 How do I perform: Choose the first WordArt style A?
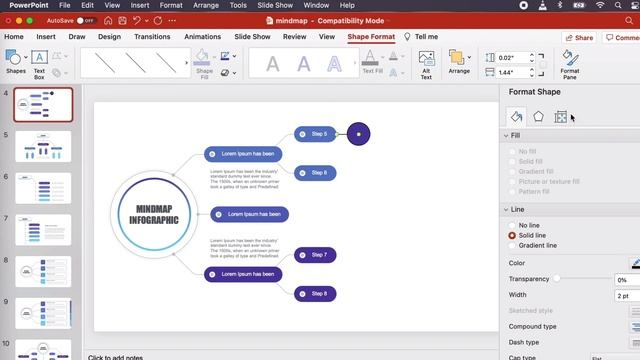273,64
